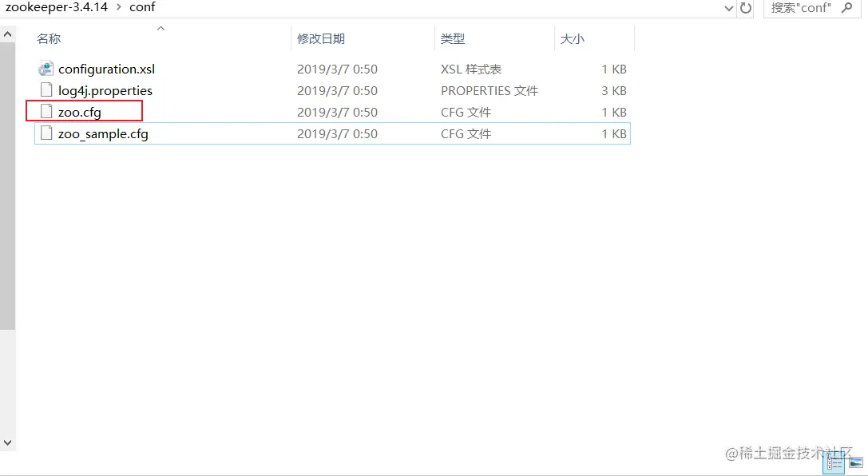868x476 pixels.
Task: Click the scroll up arrow of sidebar
Action: pyautogui.click(x=8, y=34)
